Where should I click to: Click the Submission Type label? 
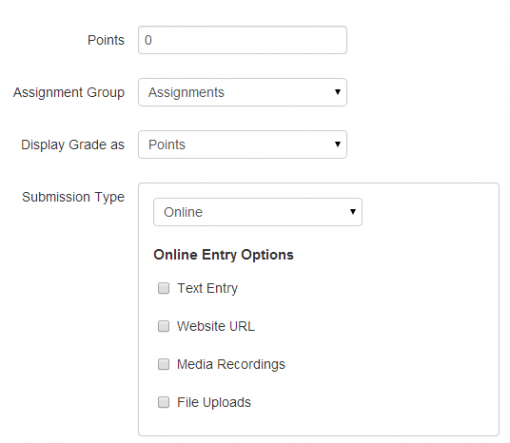click(73, 197)
